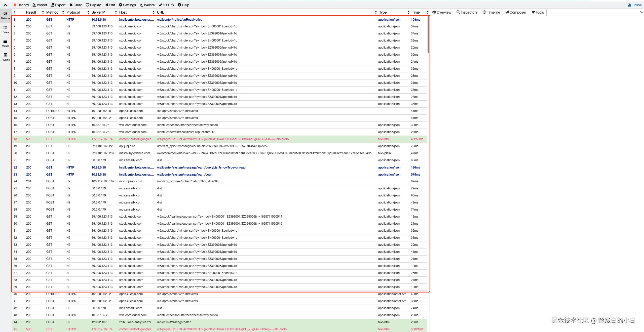Screen dimensions: 644x332
Task: Toggle HTTPS capture checkmark option
Action: [166, 5]
